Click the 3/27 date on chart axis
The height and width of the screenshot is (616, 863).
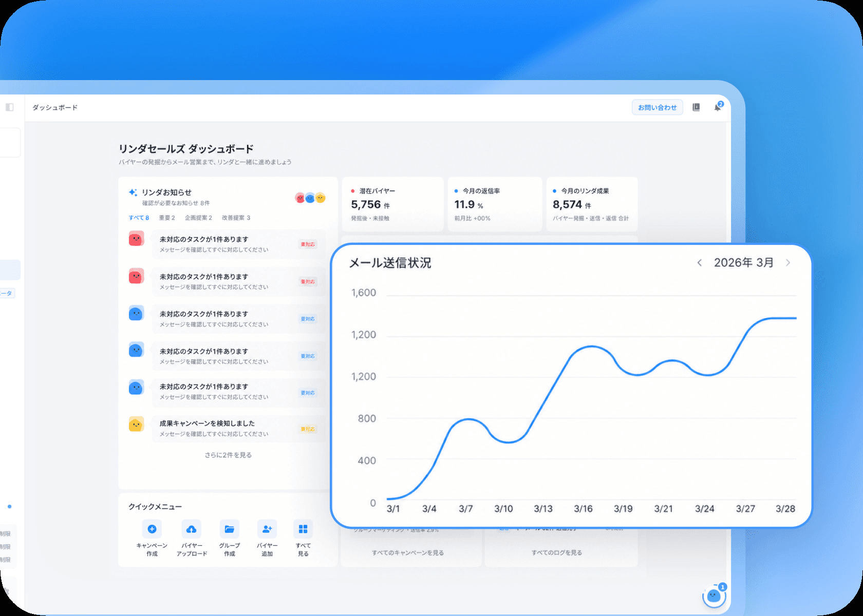click(745, 509)
